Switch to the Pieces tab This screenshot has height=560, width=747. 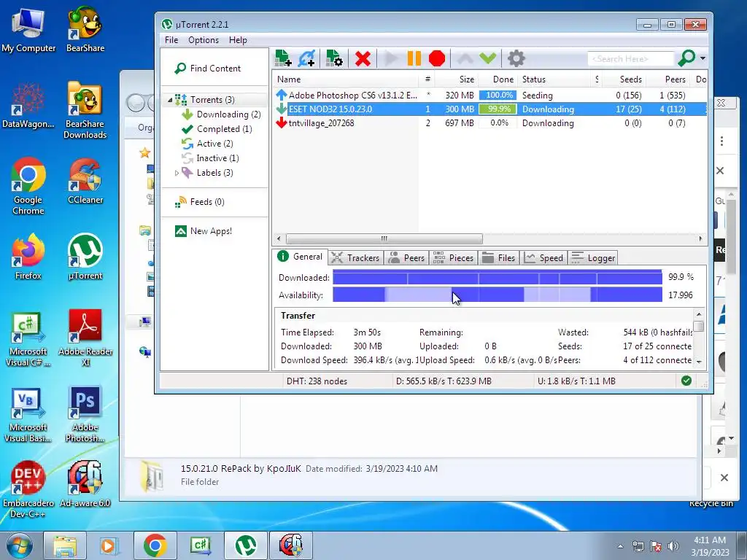pos(453,257)
